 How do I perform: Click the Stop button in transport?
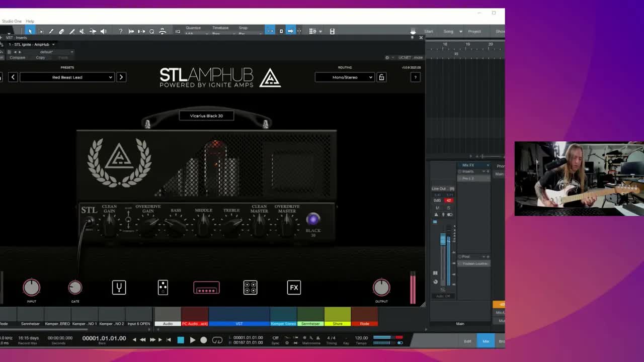[181, 340]
